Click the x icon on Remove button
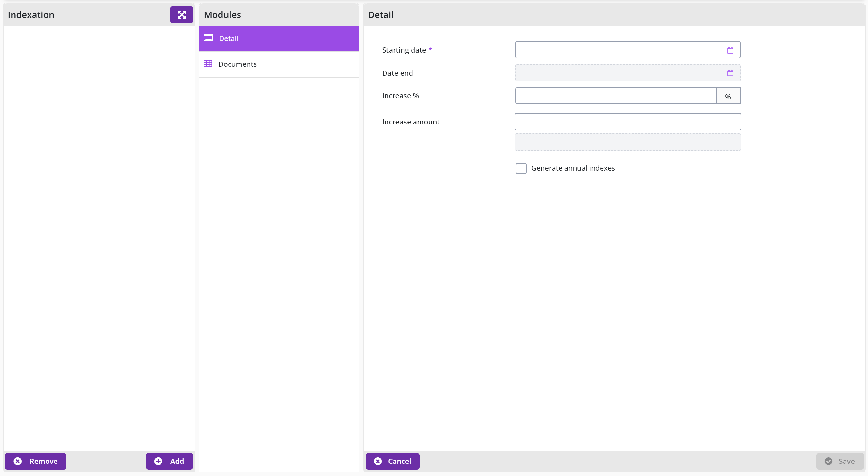 (x=18, y=461)
